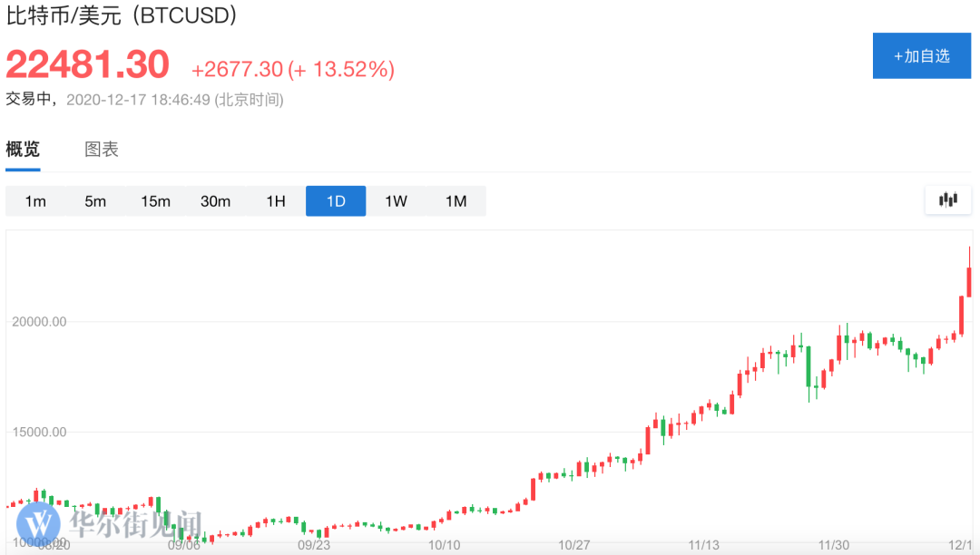The width and height of the screenshot is (980, 555).
Task: Select the 1m timeframe
Action: pos(35,201)
